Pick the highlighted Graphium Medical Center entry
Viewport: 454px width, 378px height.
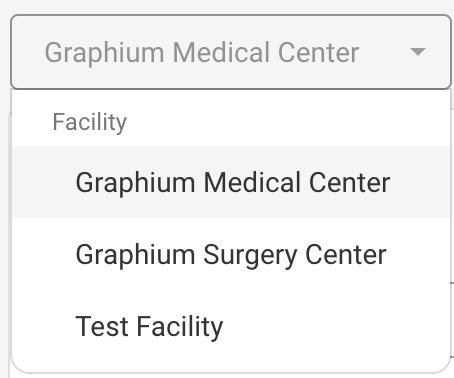click(231, 182)
